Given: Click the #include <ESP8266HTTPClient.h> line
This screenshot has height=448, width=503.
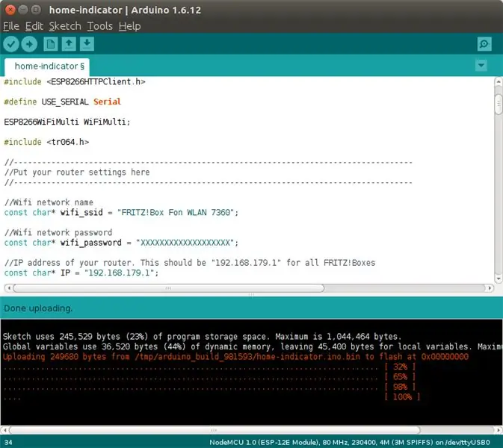Looking at the screenshot, I should 75,81.
